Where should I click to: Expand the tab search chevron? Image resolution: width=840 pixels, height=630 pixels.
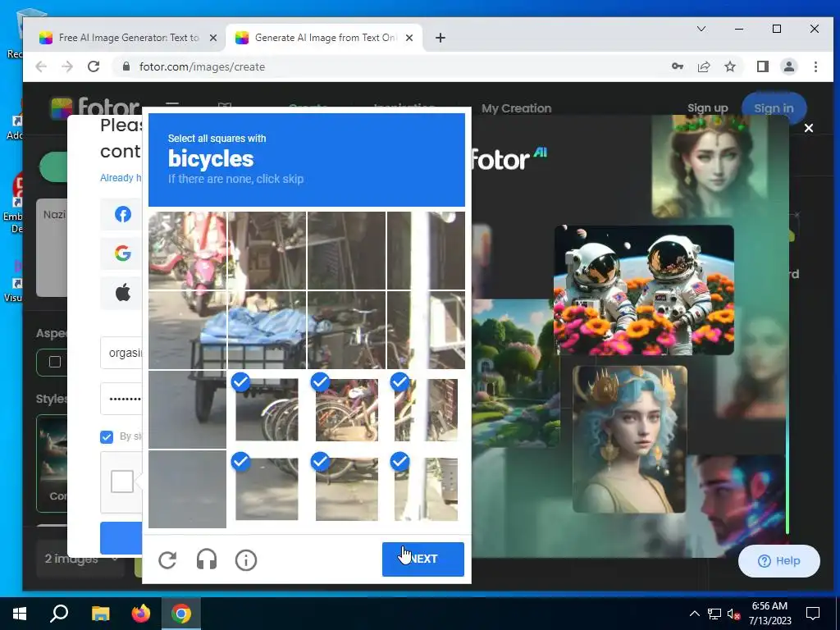[701, 29]
